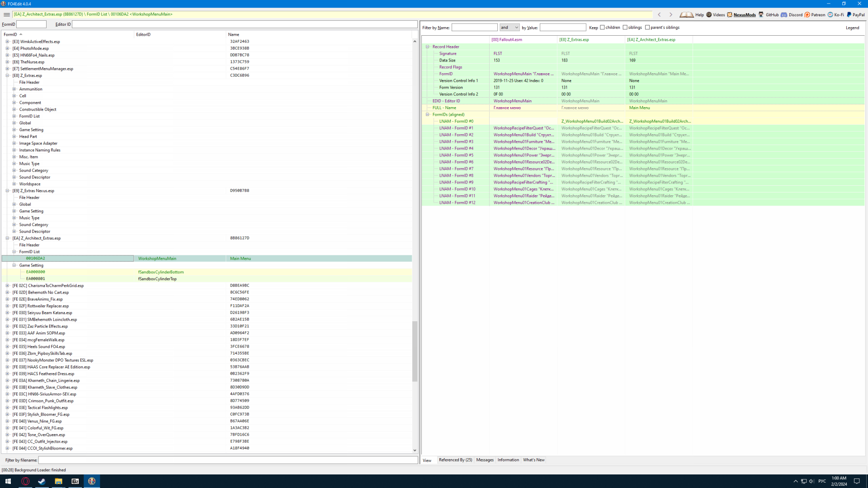The height and width of the screenshot is (488, 868).
Task: Toggle the siblings checkbox
Action: coord(625,28)
